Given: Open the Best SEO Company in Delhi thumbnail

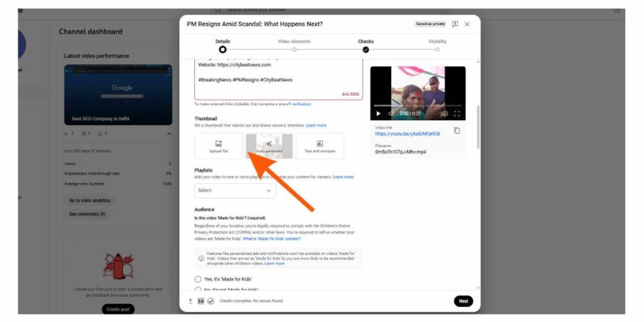Looking at the screenshot, I should pyautogui.click(x=118, y=95).
